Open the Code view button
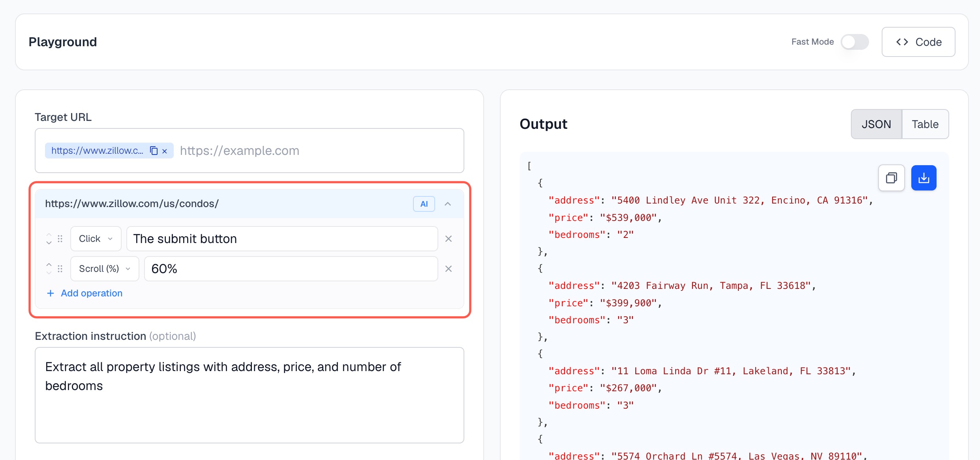The width and height of the screenshot is (980, 460). click(x=918, y=42)
